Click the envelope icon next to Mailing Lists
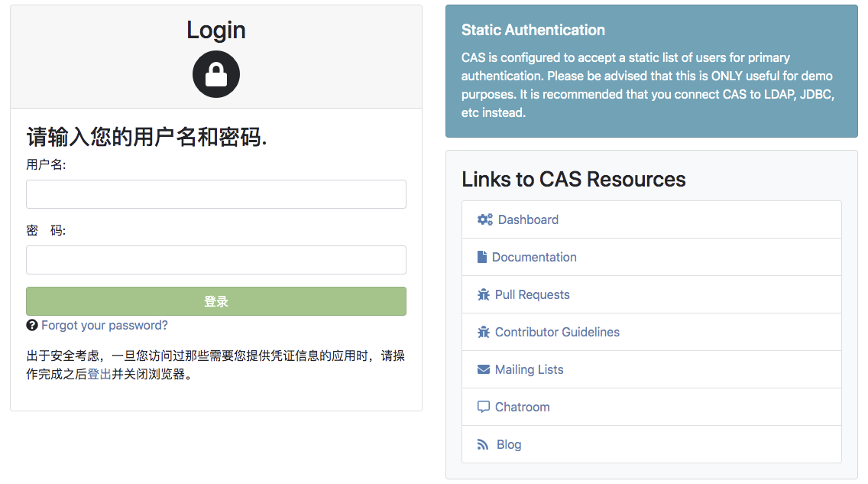The height and width of the screenshot is (484, 868). 484,369
